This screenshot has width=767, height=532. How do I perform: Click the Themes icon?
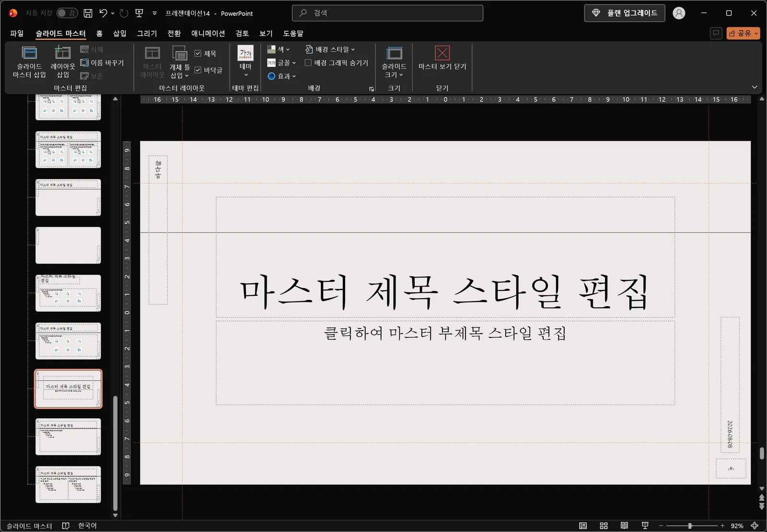(x=245, y=53)
